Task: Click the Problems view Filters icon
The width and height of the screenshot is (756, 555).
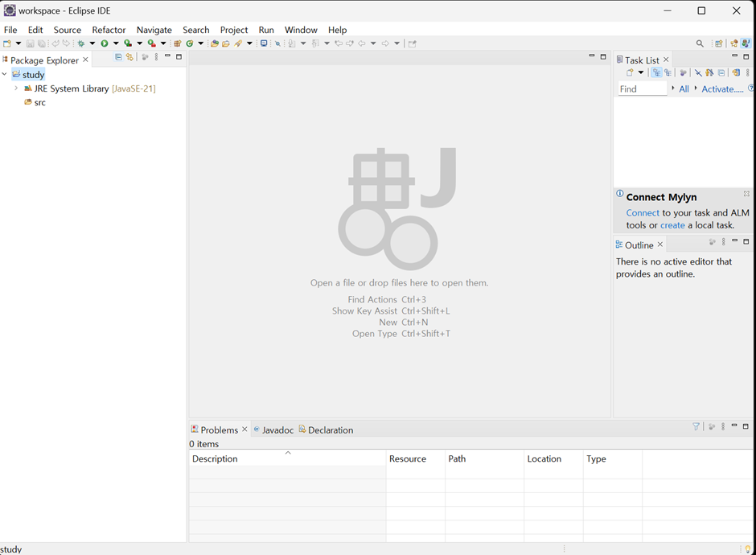Action: click(x=696, y=426)
